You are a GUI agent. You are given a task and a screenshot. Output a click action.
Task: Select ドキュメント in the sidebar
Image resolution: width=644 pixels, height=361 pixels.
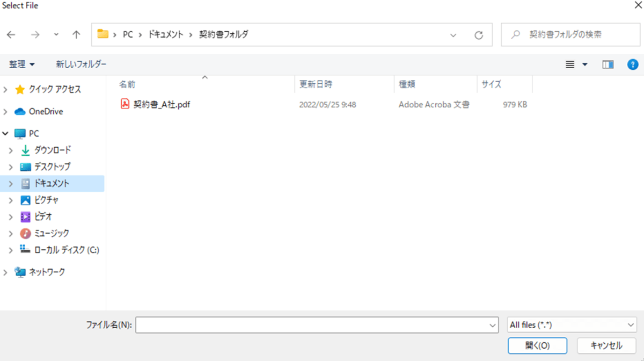coord(52,183)
